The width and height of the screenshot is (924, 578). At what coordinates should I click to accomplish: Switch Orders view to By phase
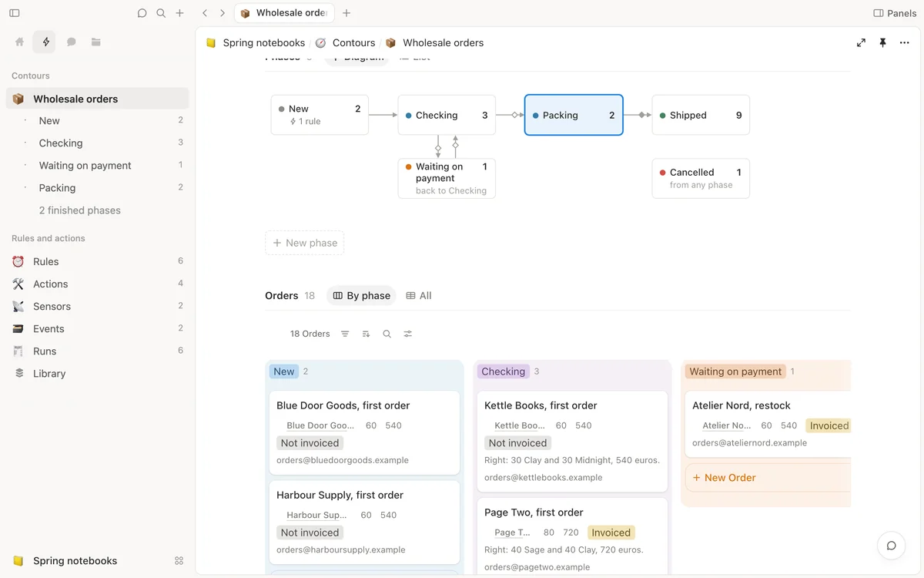click(361, 296)
